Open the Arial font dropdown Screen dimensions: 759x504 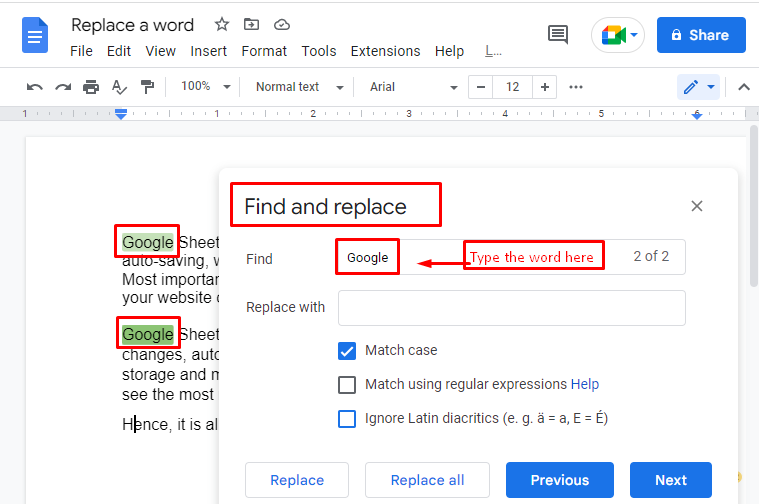[413, 87]
